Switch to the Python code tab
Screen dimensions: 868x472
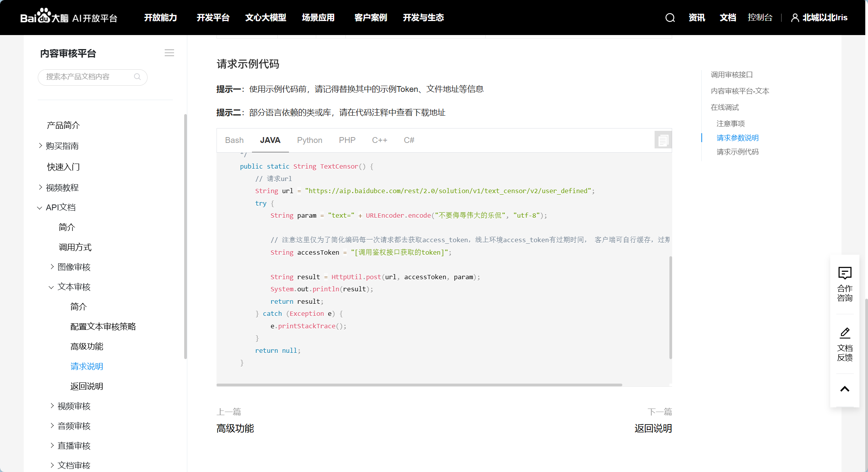[310, 140]
